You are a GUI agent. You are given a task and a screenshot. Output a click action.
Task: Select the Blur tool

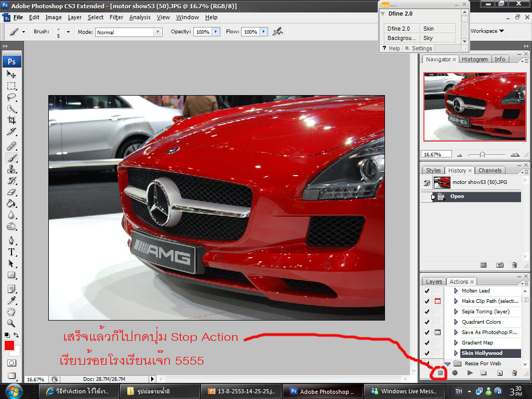click(11, 215)
